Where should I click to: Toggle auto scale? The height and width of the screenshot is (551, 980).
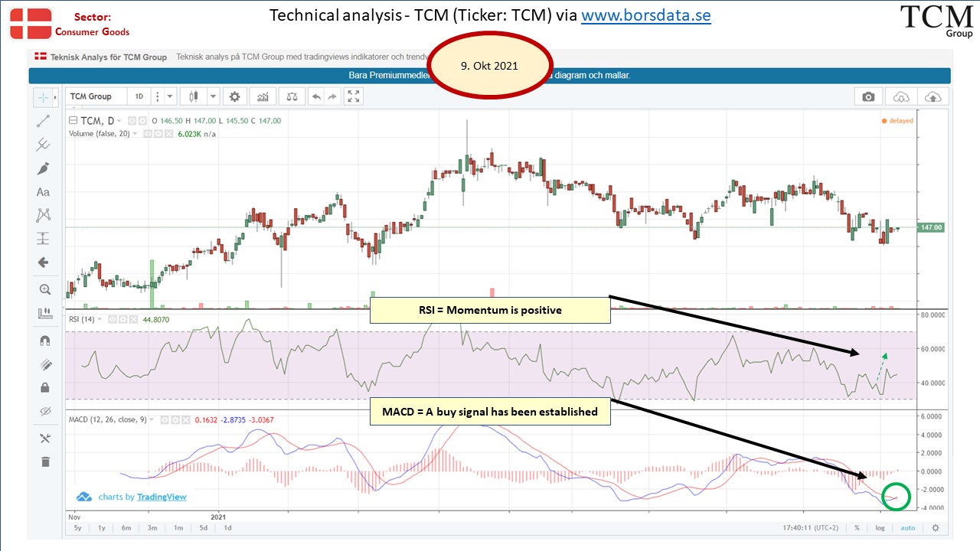coord(907,527)
